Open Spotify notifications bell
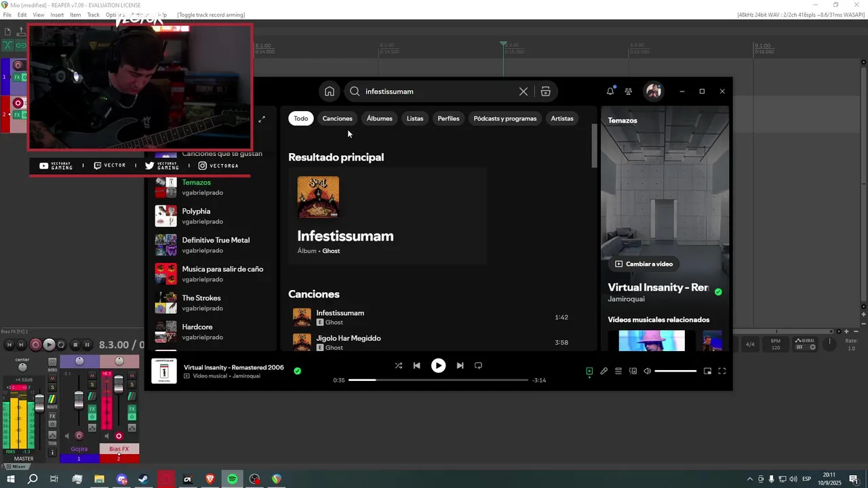 [610, 91]
